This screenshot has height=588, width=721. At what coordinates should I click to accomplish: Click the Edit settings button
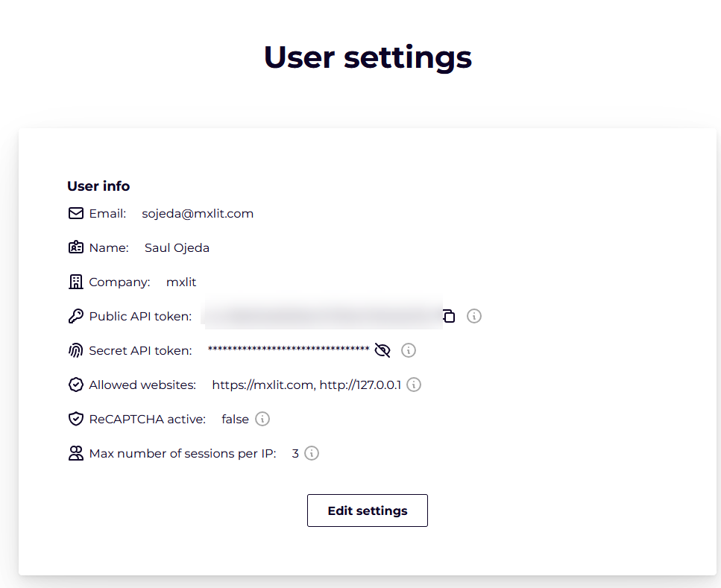click(367, 510)
